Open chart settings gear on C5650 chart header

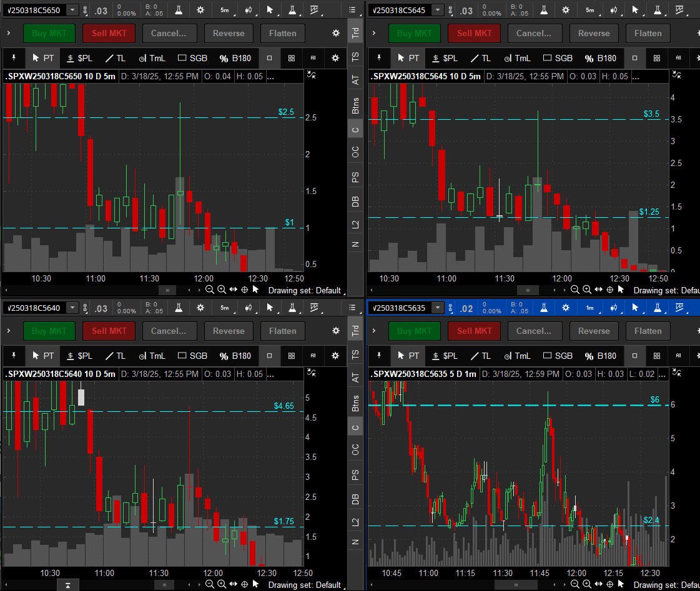point(200,10)
